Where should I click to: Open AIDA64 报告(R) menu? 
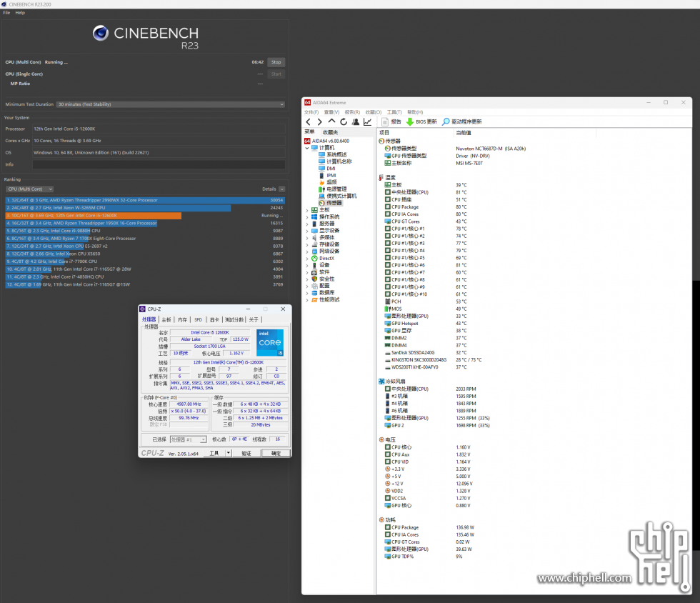click(352, 112)
